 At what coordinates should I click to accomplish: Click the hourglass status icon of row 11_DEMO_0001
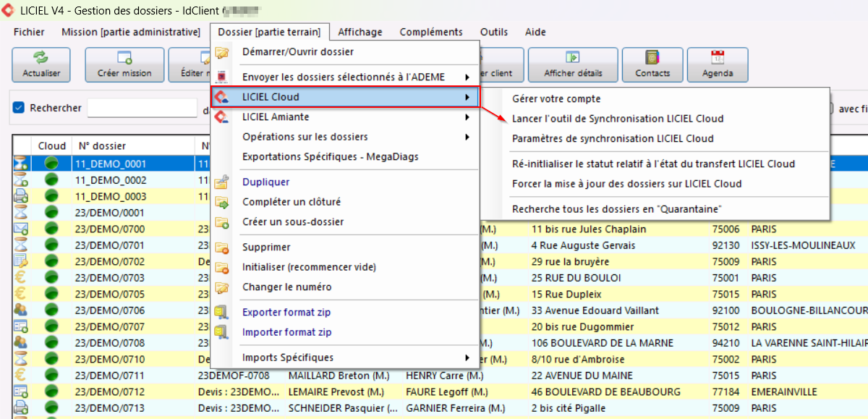(x=21, y=164)
